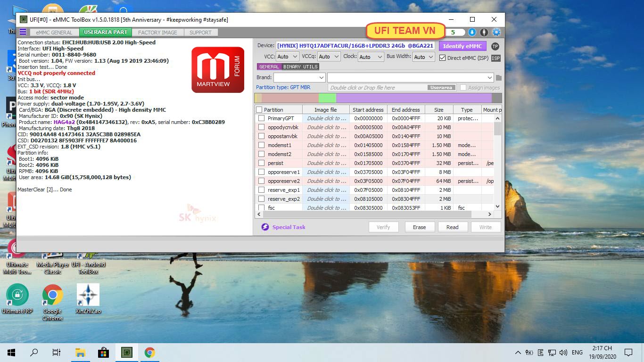644x362 pixels.
Task: Open Task View on taskbar
Action: point(57,353)
